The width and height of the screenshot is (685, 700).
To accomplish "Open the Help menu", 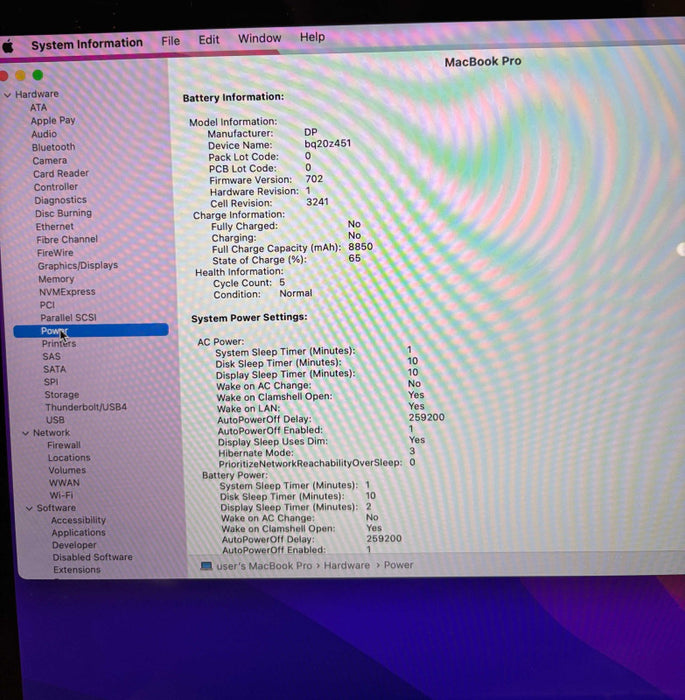I will [x=312, y=37].
